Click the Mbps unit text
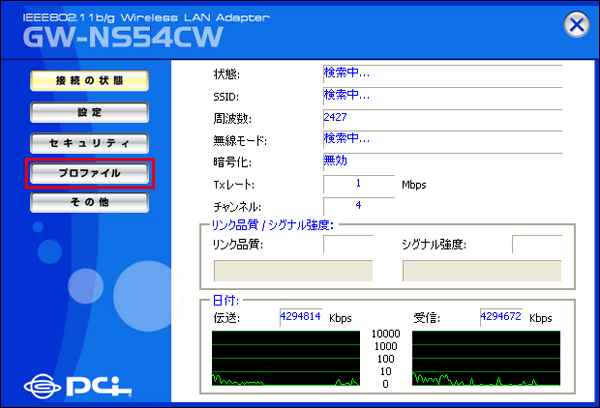This screenshot has height=408, width=600. pyautogui.click(x=414, y=185)
